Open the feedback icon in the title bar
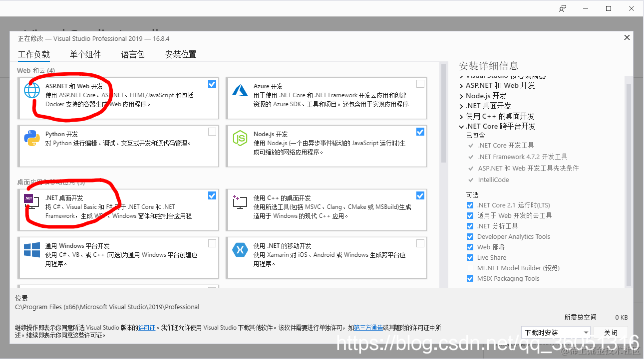644x359 pixels. tap(563, 8)
